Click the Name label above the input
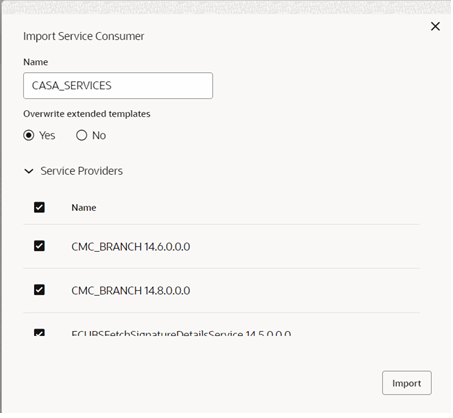The height and width of the screenshot is (418, 453). click(x=36, y=62)
